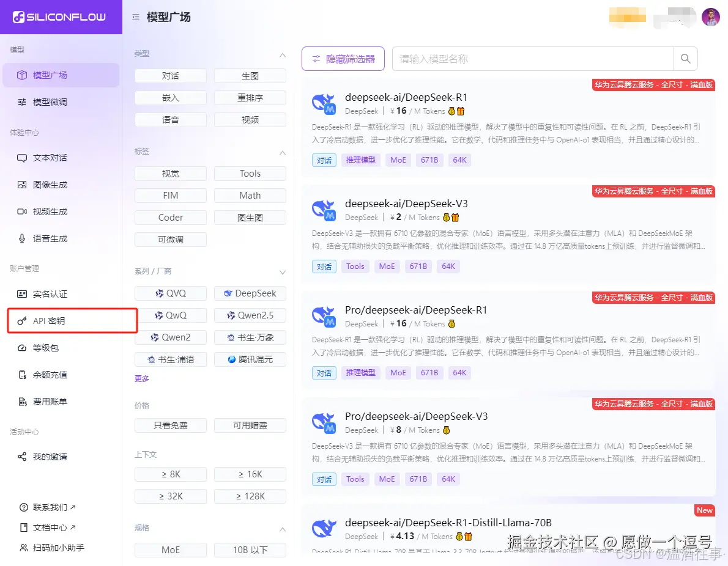The width and height of the screenshot is (728, 566).
Task: Select the DeepSeek vendor filter
Action: pos(250,293)
